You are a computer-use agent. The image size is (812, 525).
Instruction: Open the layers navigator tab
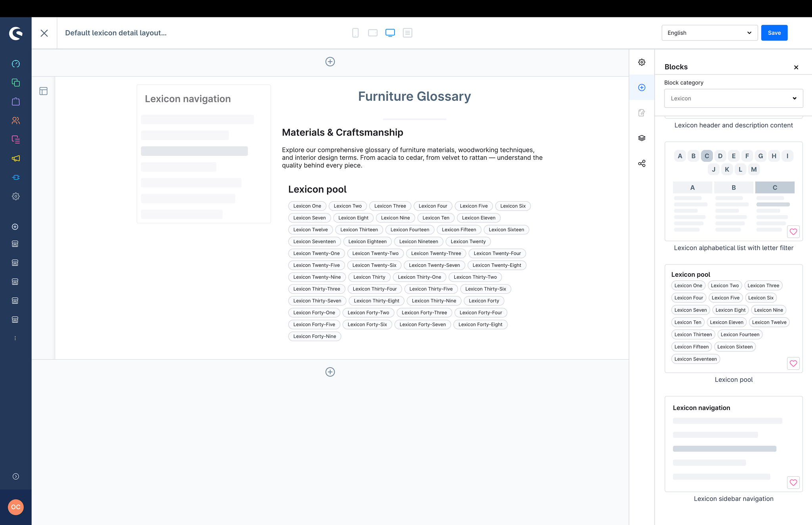tap(642, 138)
